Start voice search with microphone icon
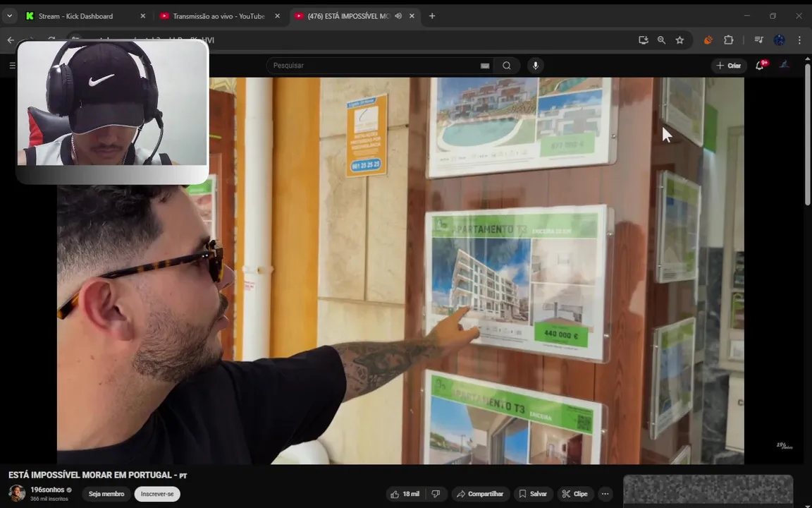Screen dimensions: 812x508 pyautogui.click(x=536, y=66)
